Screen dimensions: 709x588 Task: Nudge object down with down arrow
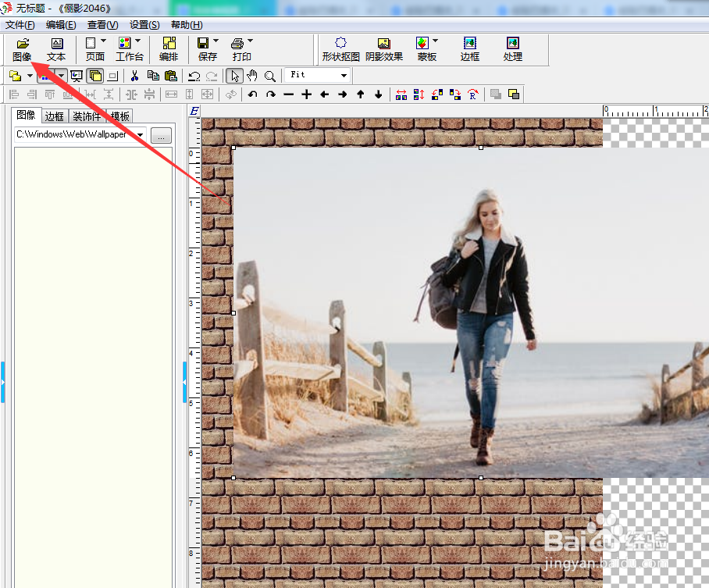(x=379, y=94)
